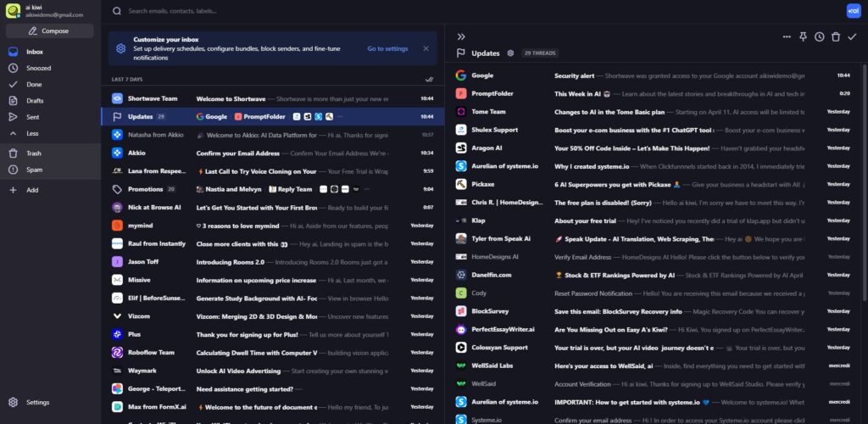Open Google Security alert email
868x424 pixels.
click(654, 75)
